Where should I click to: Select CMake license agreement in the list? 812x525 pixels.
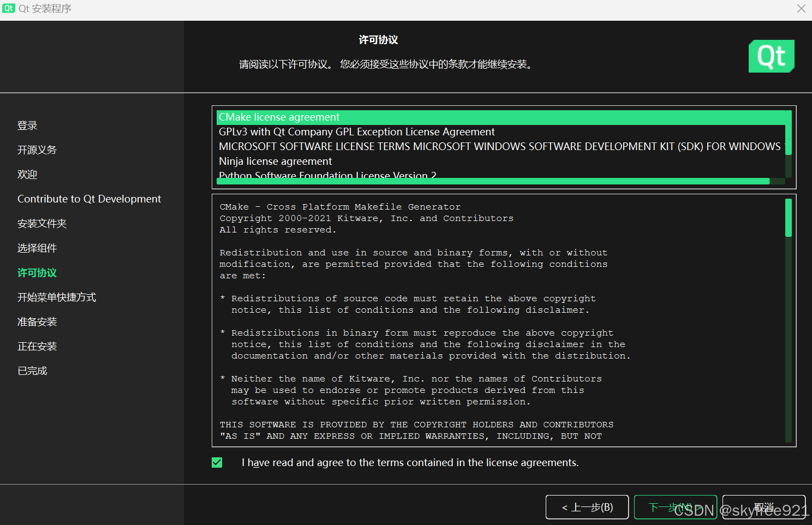tap(501, 117)
